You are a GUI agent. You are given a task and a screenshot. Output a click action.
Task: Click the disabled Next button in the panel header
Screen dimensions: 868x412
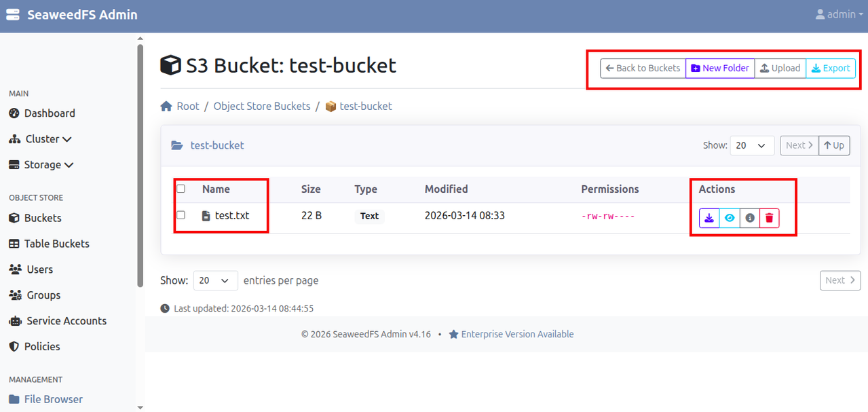(799, 145)
